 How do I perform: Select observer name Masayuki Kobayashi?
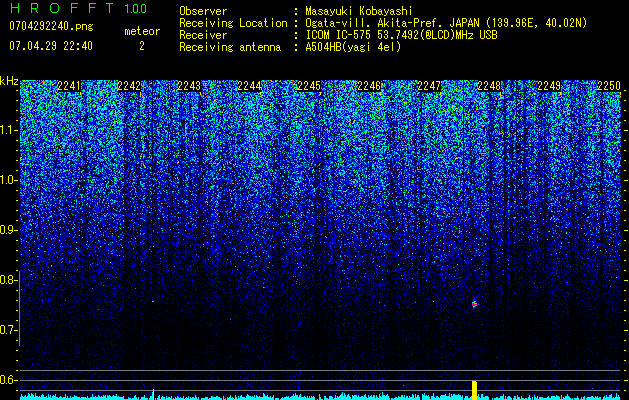point(358,12)
